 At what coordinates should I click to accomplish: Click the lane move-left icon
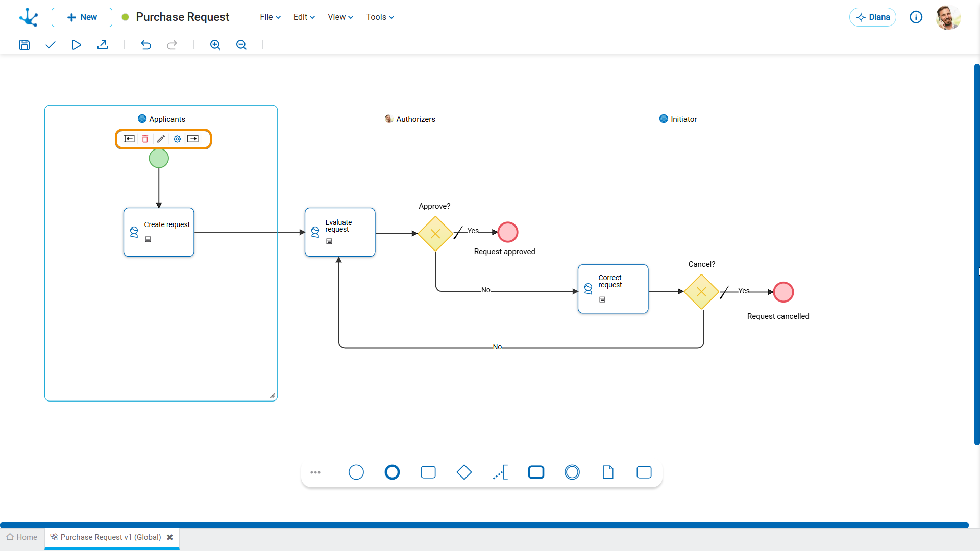coord(129,139)
